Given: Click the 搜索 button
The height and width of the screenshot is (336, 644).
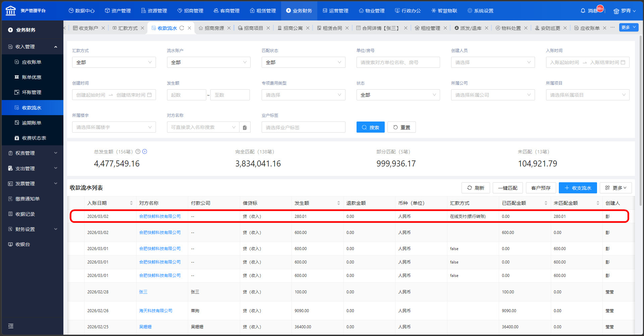Looking at the screenshot, I should tap(370, 128).
